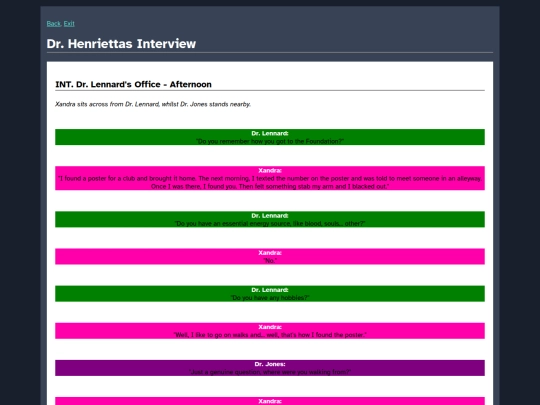Click "Do you remember how you got to the Foundation?"
Screen dimensions: 540x405
(270, 141)
